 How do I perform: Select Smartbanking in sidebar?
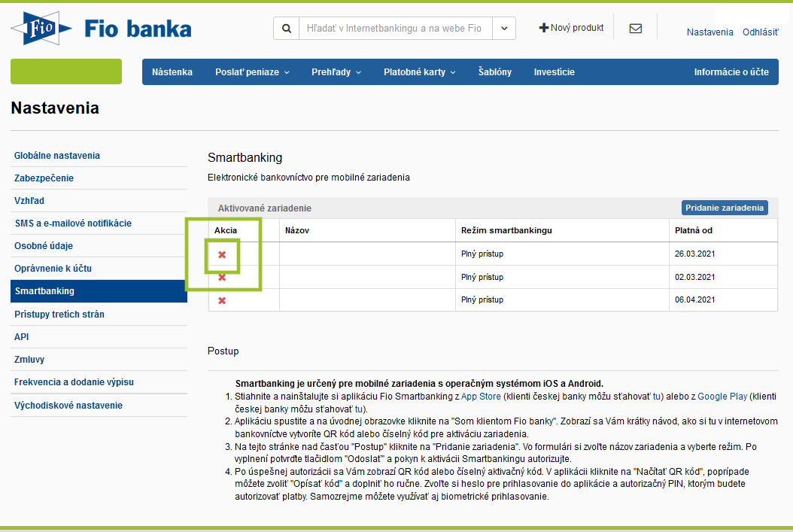tap(99, 291)
